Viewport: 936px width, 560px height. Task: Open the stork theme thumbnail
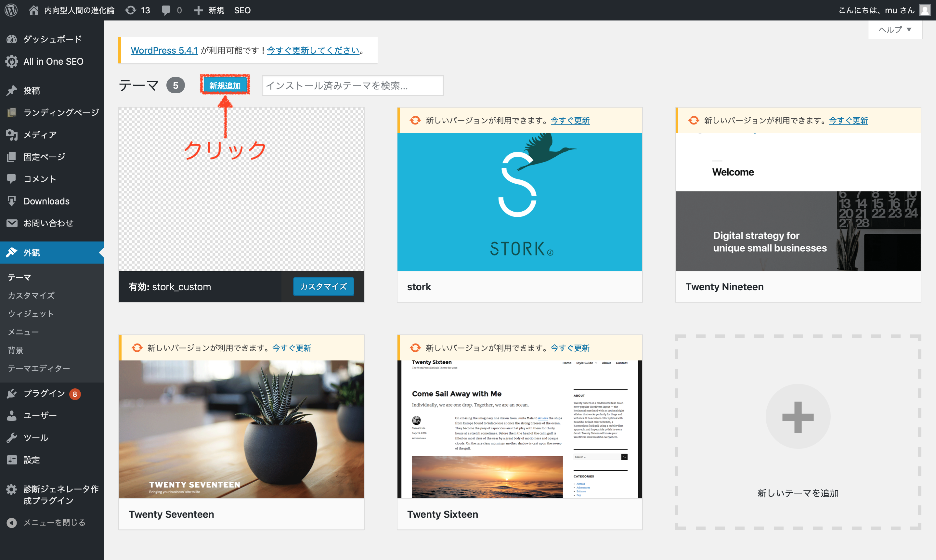pos(519,202)
